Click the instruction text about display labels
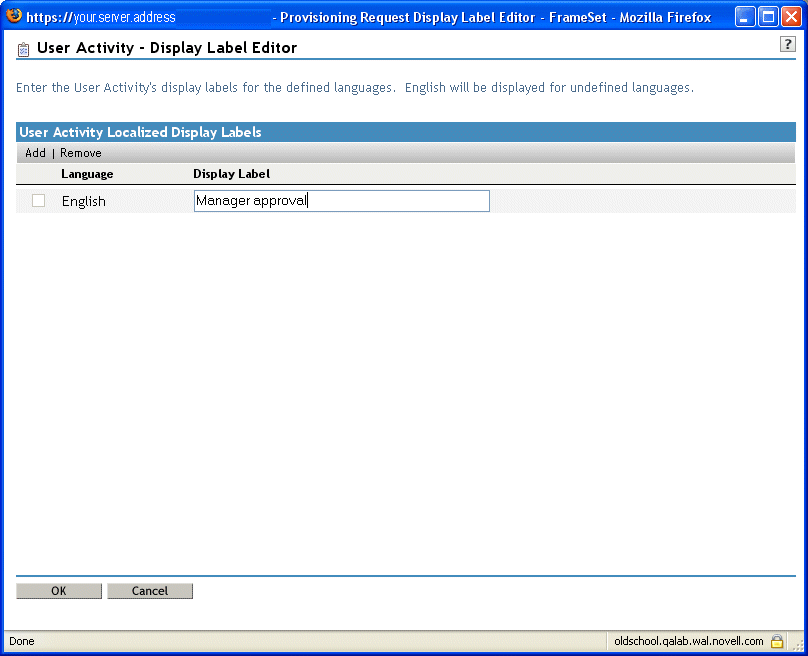The width and height of the screenshot is (808, 656). pos(355,88)
